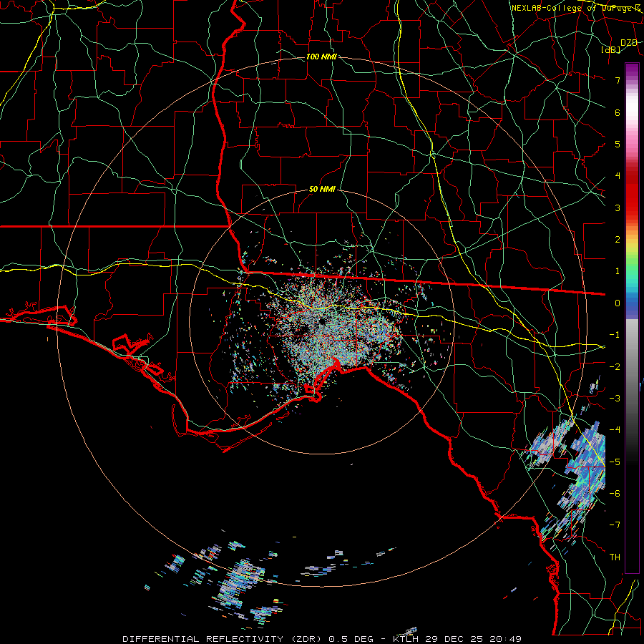
Task: Click the "-1" value on color scale
Action: pos(615,335)
